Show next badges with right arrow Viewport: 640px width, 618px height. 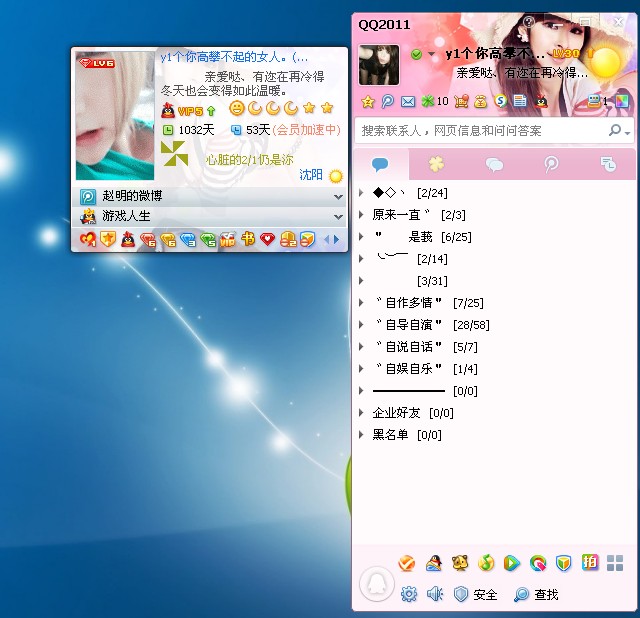(336, 240)
